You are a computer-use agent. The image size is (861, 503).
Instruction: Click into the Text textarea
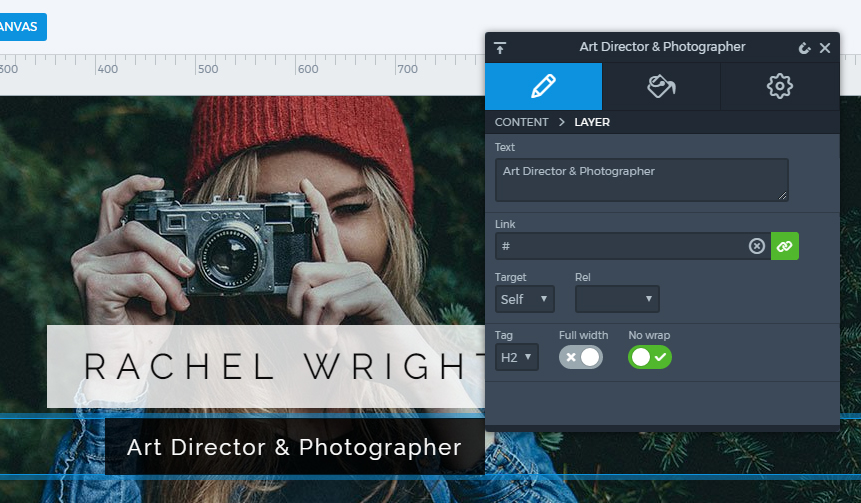tap(641, 179)
